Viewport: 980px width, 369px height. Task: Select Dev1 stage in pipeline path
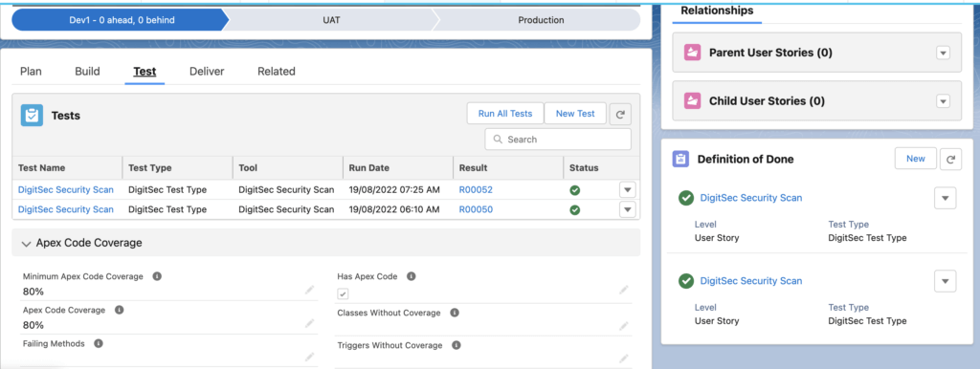pos(122,20)
